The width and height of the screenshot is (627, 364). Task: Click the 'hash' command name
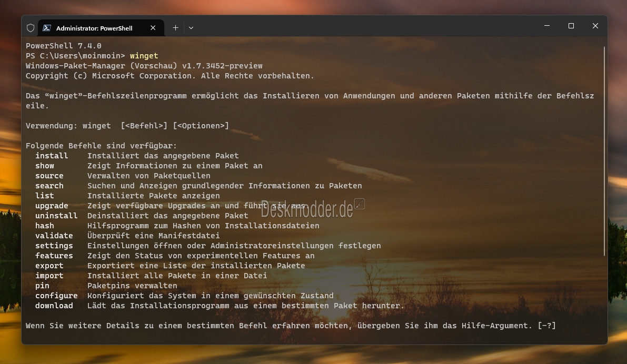click(44, 226)
